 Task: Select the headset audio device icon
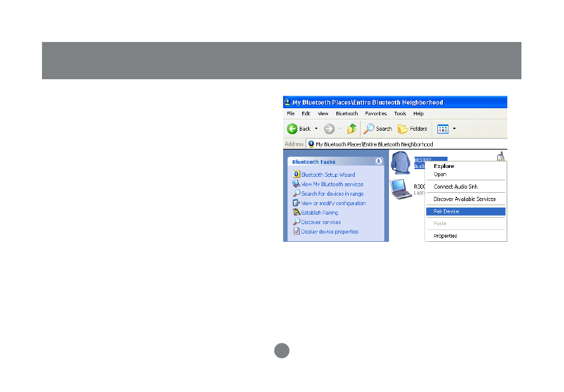[x=401, y=163]
